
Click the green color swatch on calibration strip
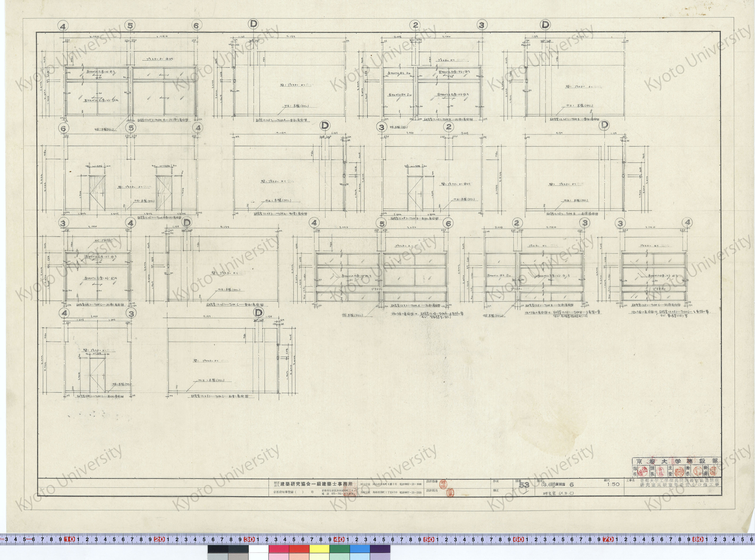[340, 549]
